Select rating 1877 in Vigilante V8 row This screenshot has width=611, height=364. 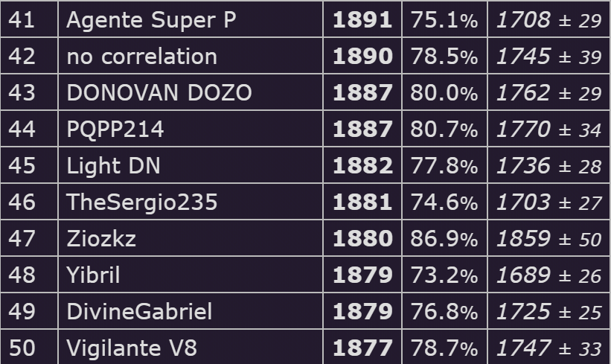tap(362, 348)
